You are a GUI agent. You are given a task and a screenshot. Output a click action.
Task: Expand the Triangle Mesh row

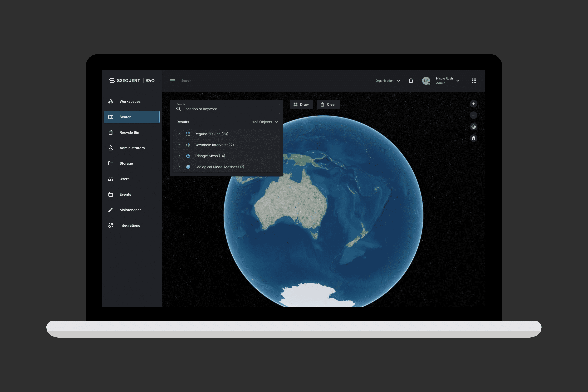coord(179,156)
